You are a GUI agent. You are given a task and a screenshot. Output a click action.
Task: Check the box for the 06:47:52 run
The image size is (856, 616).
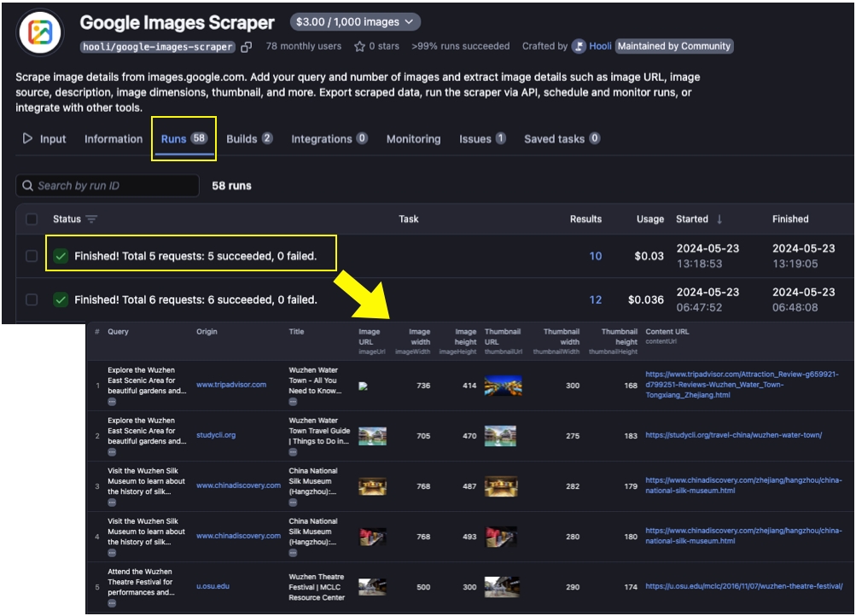coord(32,299)
